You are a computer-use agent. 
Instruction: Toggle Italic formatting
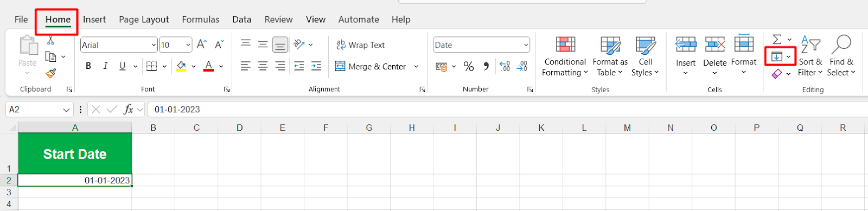coord(105,66)
